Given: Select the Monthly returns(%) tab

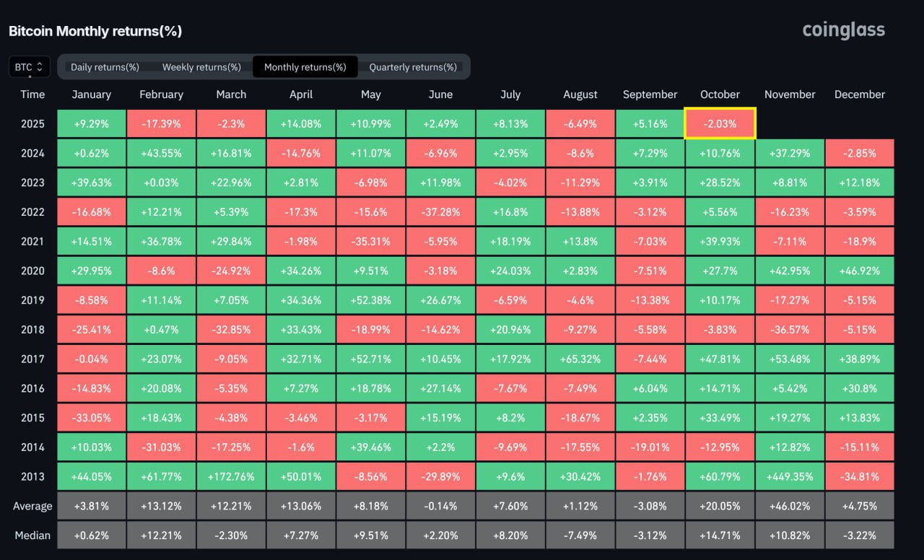Looking at the screenshot, I should pos(305,67).
